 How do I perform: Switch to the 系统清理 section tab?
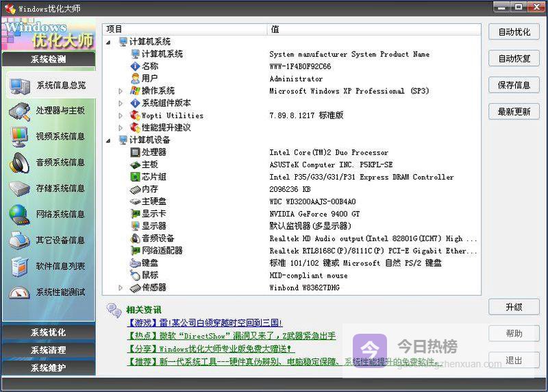click(48, 350)
